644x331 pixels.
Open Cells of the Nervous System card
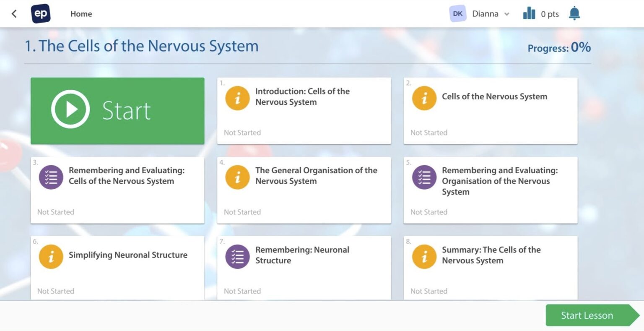[x=490, y=111]
